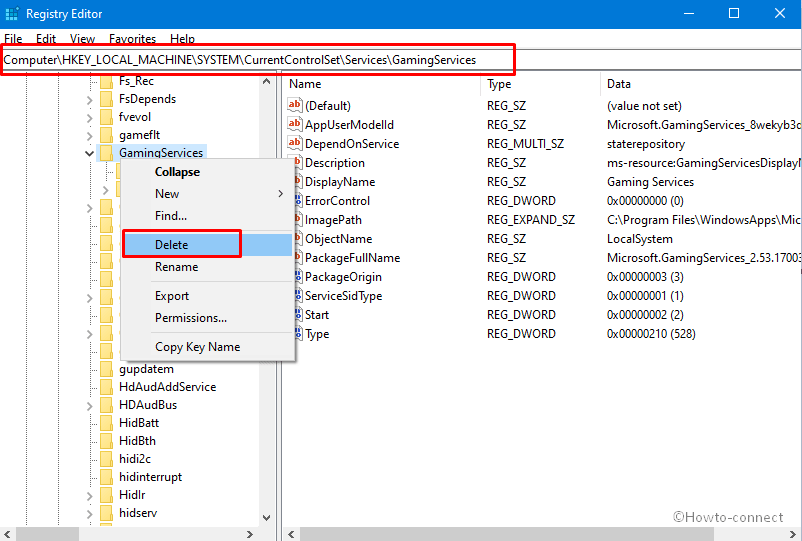
Task: Expand the fvevol key
Action: (x=90, y=118)
